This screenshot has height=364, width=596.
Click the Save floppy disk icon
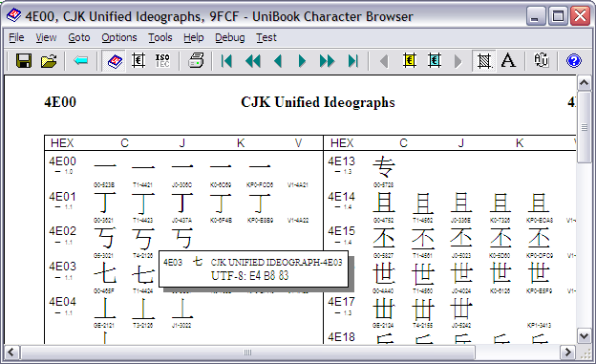[x=24, y=61]
